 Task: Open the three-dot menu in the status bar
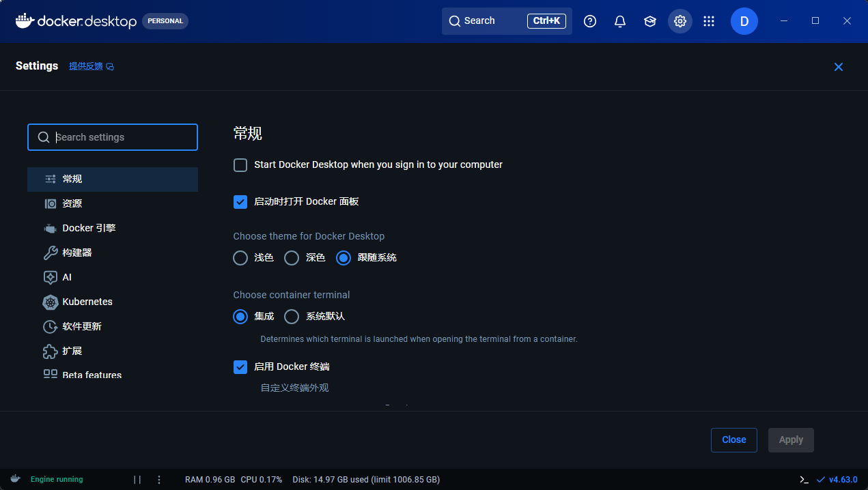(158, 479)
